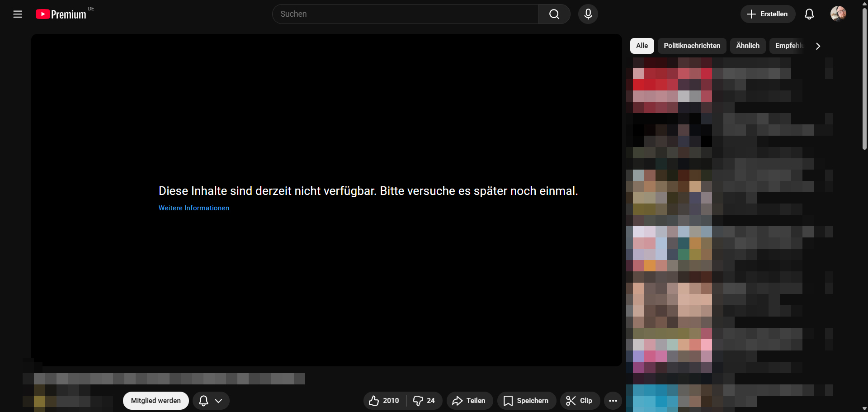
Task: Save video using Speichern button
Action: pos(526,401)
